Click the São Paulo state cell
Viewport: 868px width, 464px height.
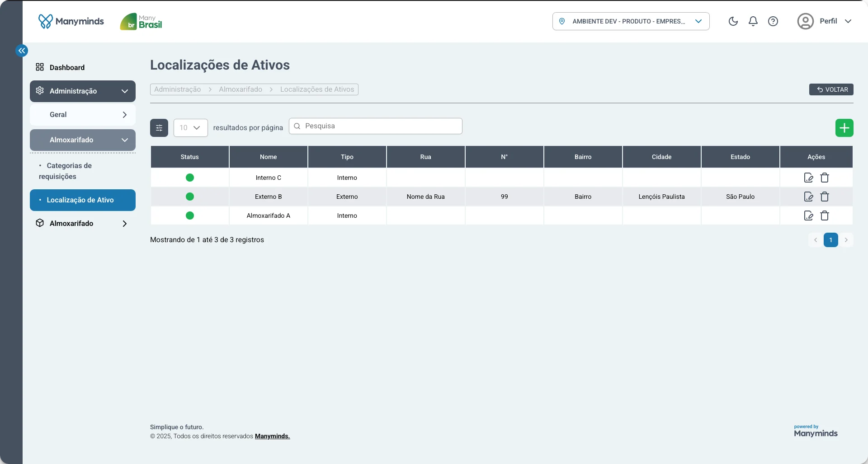tap(741, 197)
